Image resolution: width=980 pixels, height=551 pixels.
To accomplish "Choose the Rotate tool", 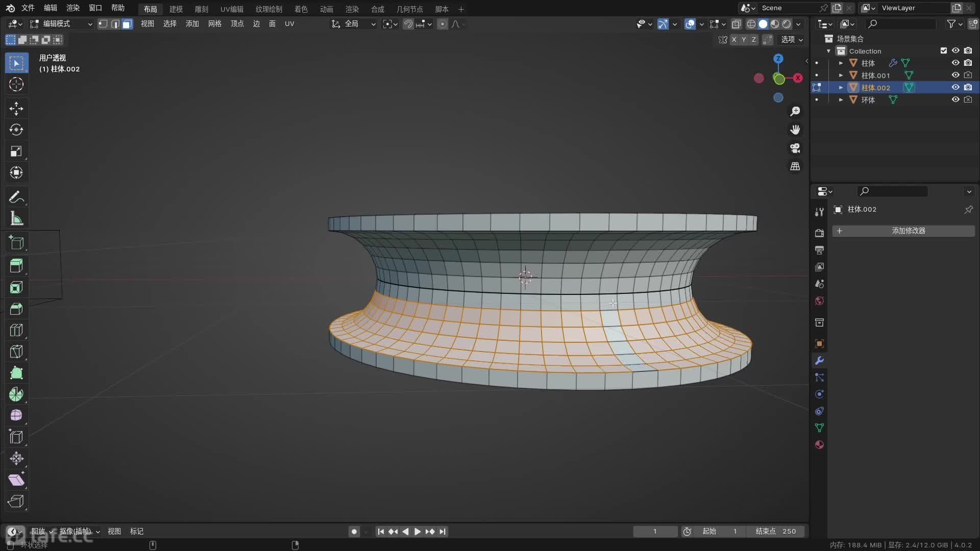I will (x=16, y=130).
